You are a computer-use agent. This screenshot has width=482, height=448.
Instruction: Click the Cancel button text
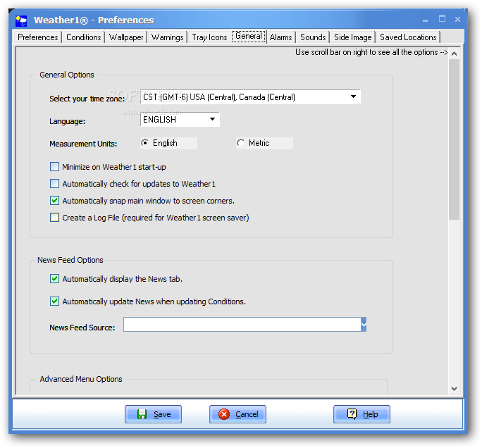(247, 414)
